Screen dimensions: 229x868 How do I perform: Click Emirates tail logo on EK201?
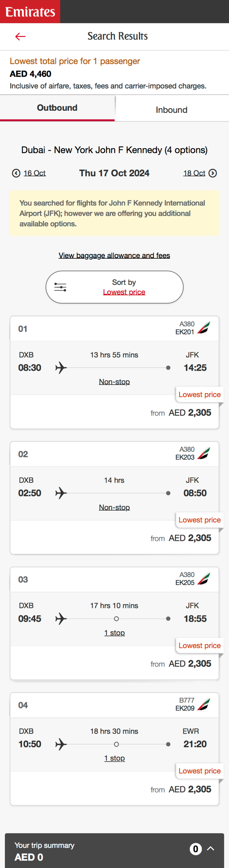204,328
